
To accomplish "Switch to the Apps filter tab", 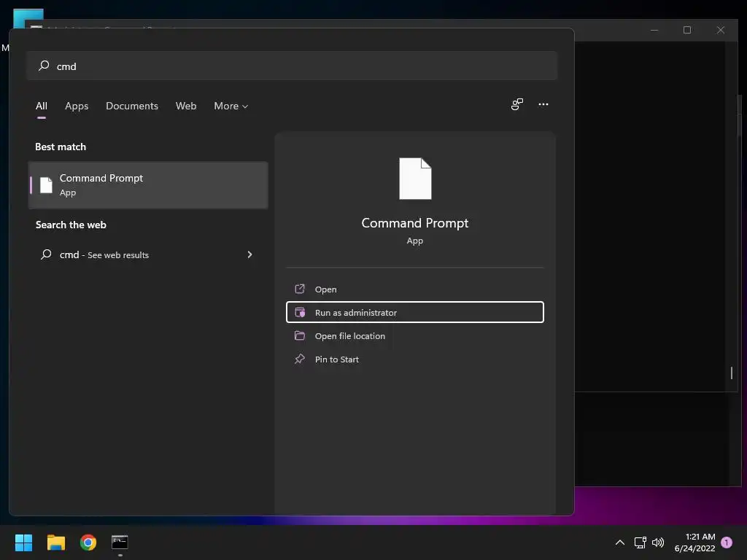I will click(77, 106).
